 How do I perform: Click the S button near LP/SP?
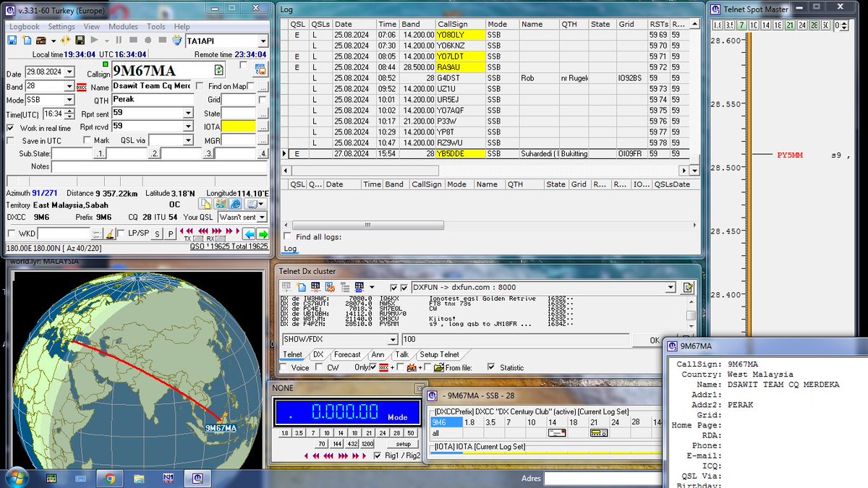(x=157, y=234)
